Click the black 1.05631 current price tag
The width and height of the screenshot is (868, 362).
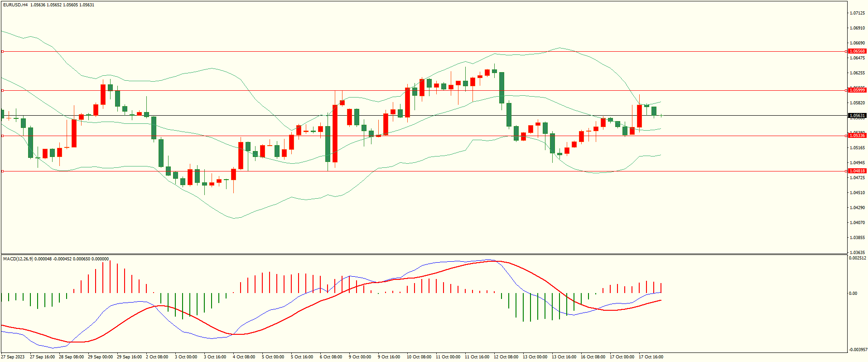pyautogui.click(x=857, y=116)
